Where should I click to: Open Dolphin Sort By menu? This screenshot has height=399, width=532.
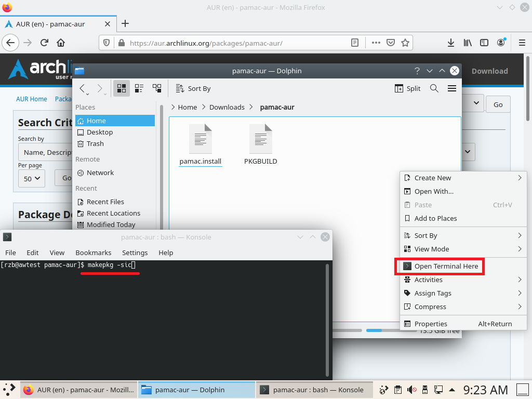coord(193,88)
